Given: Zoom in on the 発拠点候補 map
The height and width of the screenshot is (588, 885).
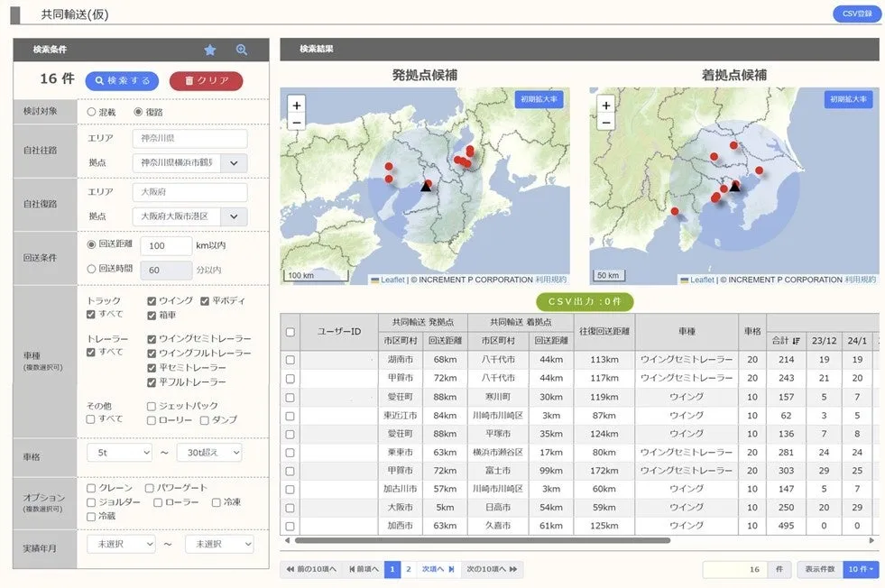Looking at the screenshot, I should click(297, 106).
